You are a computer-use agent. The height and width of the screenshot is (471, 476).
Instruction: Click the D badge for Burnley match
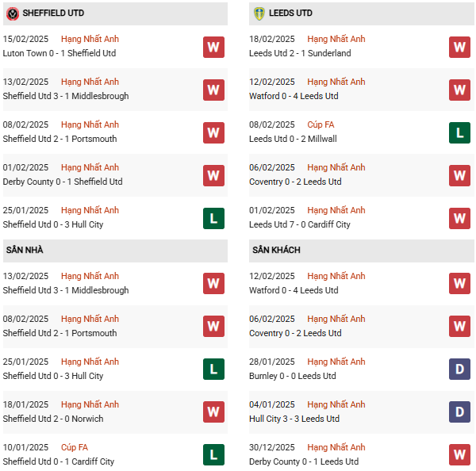coord(459,370)
